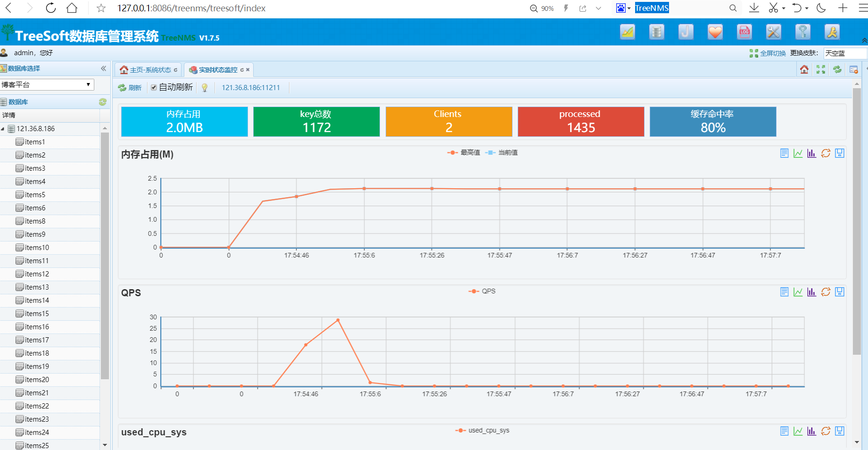Click close-tabs window icon on tab bar
Image resolution: width=868 pixels, height=450 pixels.
[853, 70]
